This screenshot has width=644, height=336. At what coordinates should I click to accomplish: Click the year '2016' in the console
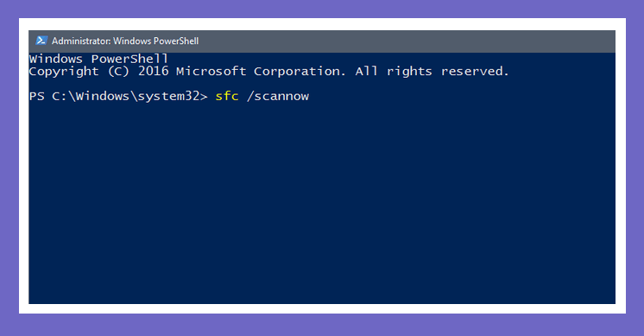153,71
